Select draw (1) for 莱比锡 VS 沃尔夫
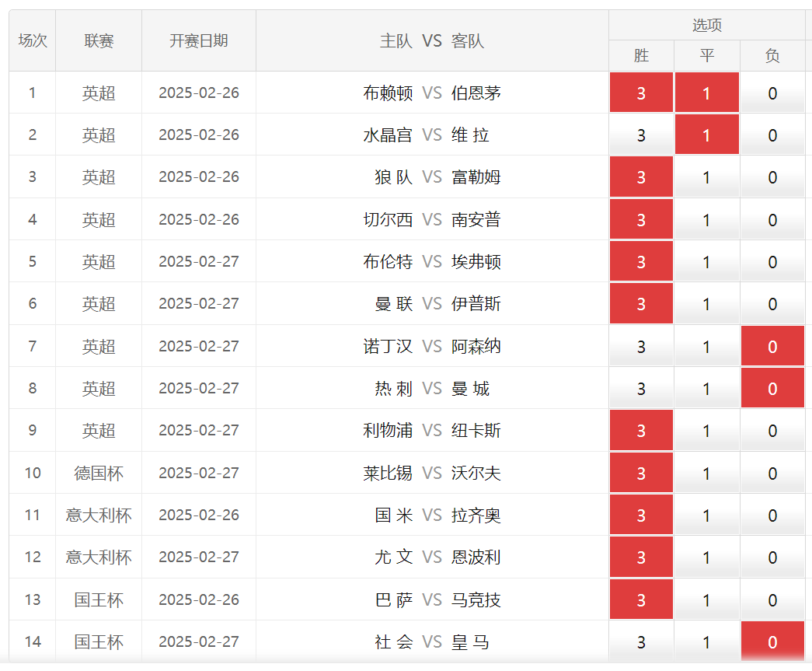The image size is (812, 671). 707,473
